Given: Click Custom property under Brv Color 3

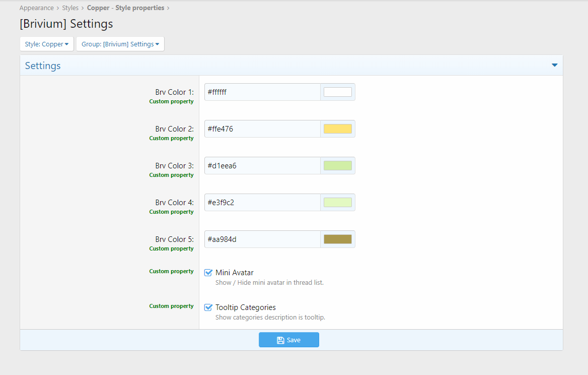Looking at the screenshot, I should [x=171, y=175].
